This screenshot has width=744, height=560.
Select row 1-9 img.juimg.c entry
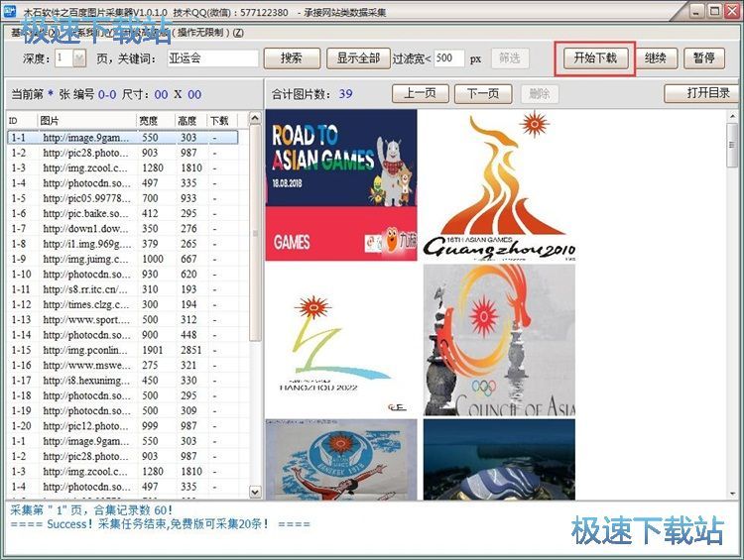[122, 259]
